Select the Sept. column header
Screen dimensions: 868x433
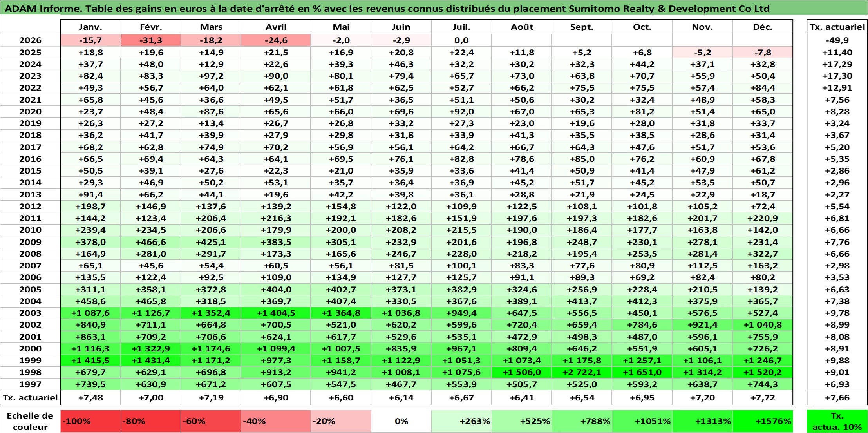582,27
